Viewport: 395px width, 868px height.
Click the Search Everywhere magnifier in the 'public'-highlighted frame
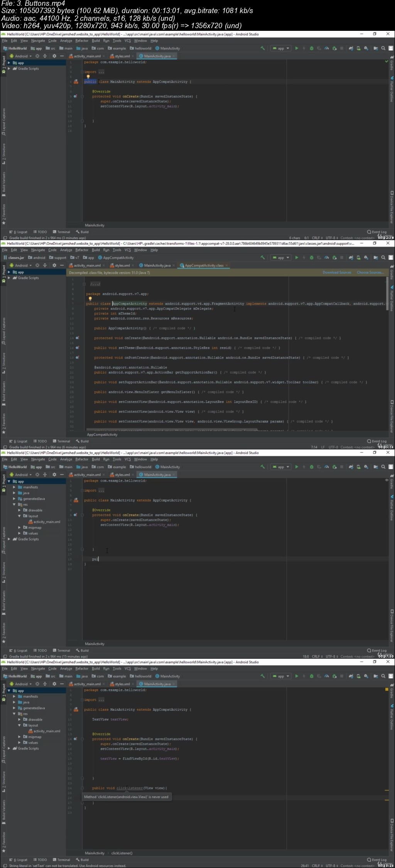[383, 48]
